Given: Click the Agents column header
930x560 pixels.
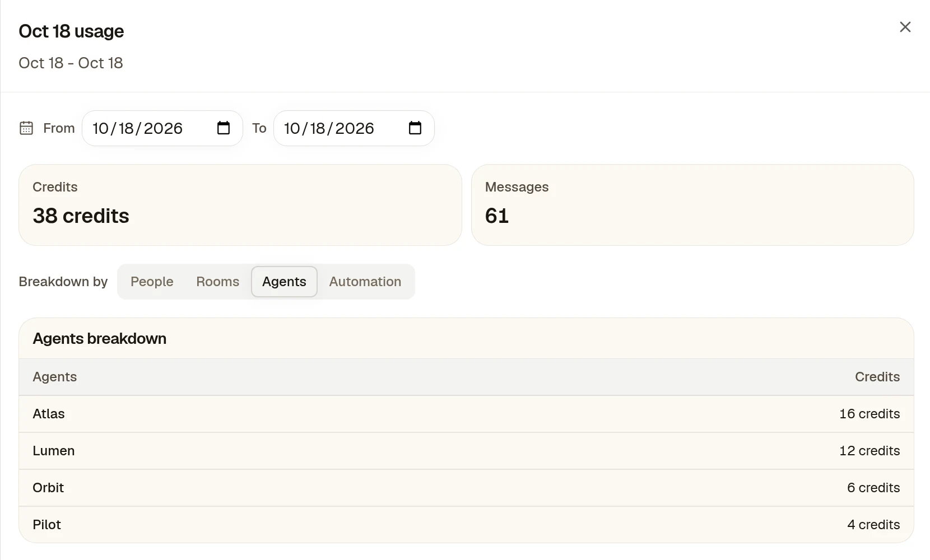Looking at the screenshot, I should click(55, 377).
